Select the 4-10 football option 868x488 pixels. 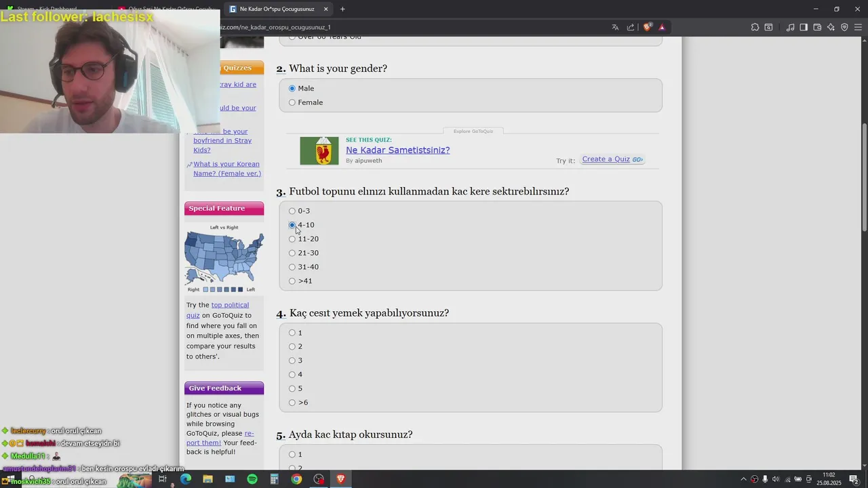click(x=292, y=225)
